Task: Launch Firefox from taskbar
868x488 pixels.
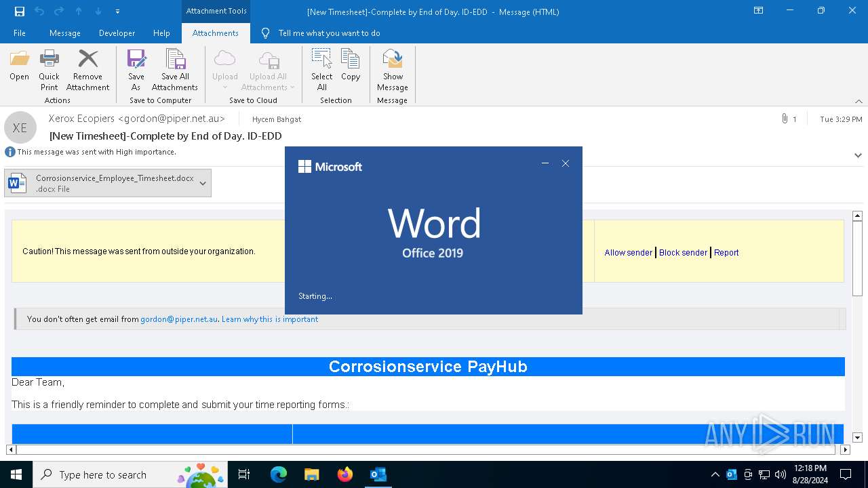Action: [x=344, y=474]
